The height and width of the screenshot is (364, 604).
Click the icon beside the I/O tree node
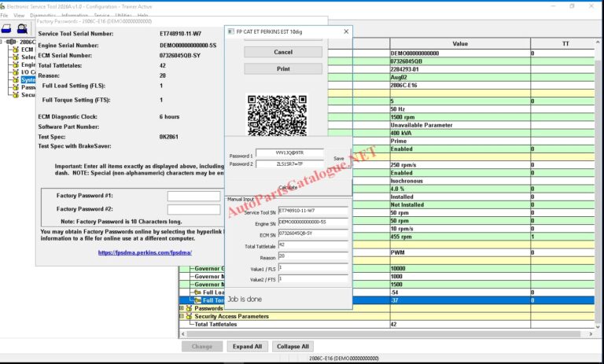click(x=16, y=72)
